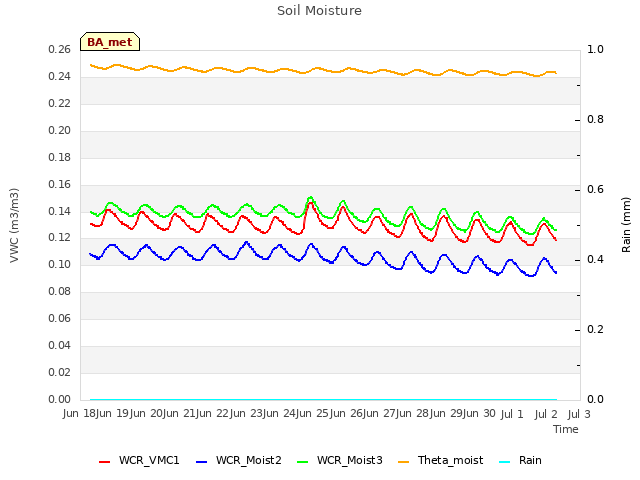The image size is (640, 480).
Task: Click the Jul 1 x-axis tick label
Action: [512, 414]
